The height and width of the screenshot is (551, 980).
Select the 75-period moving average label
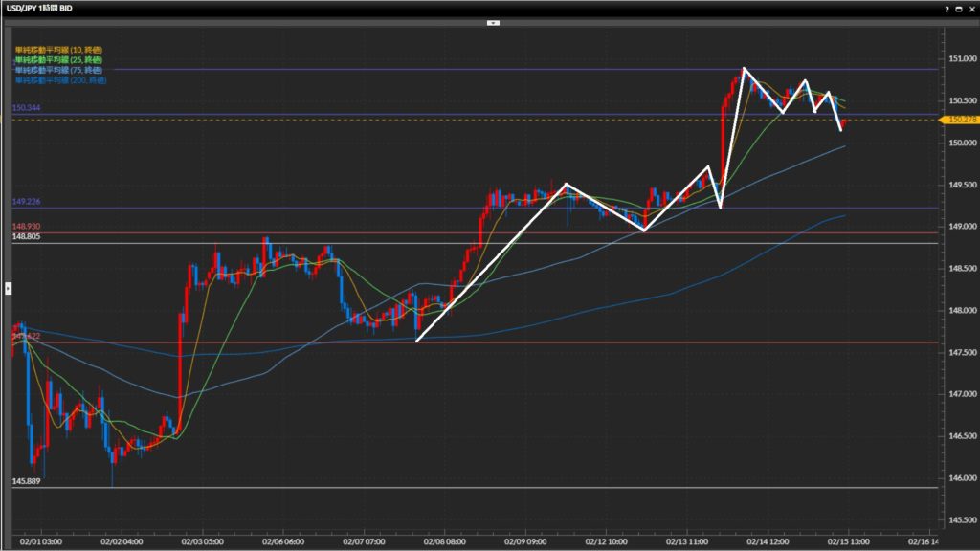tap(57, 70)
